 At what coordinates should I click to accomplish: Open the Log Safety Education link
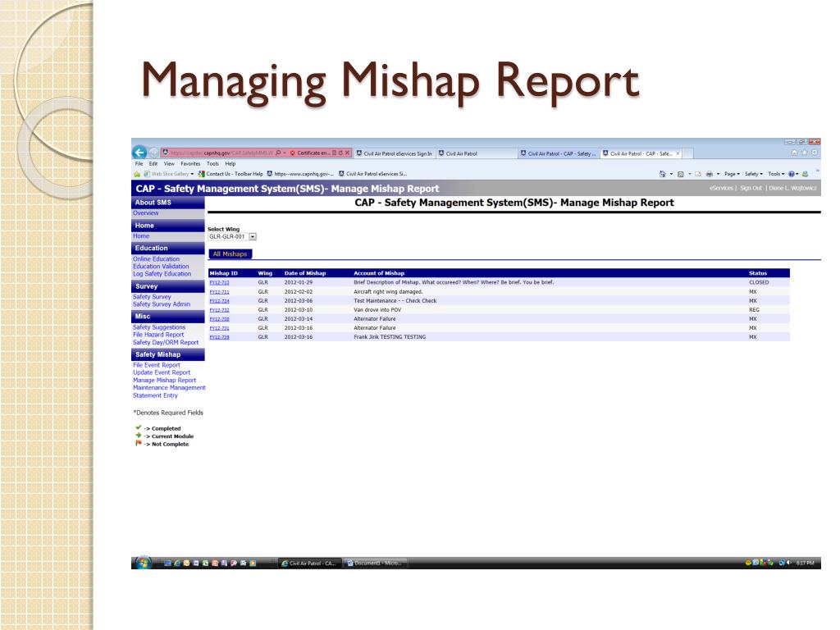(162, 274)
